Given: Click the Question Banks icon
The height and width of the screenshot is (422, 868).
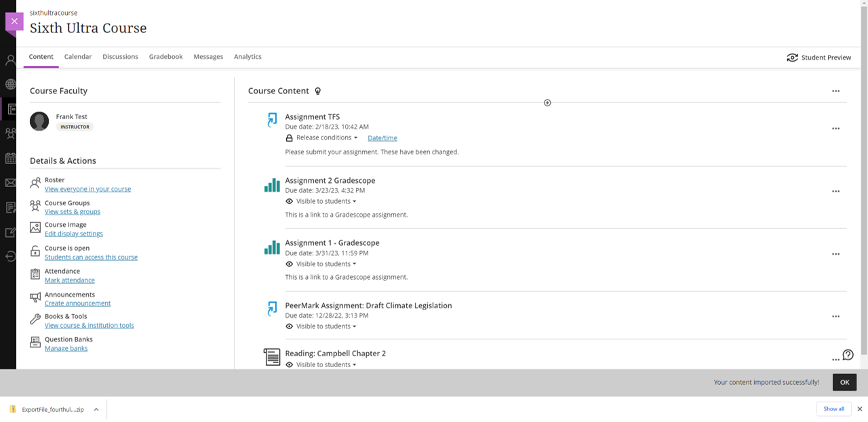Looking at the screenshot, I should tap(35, 343).
